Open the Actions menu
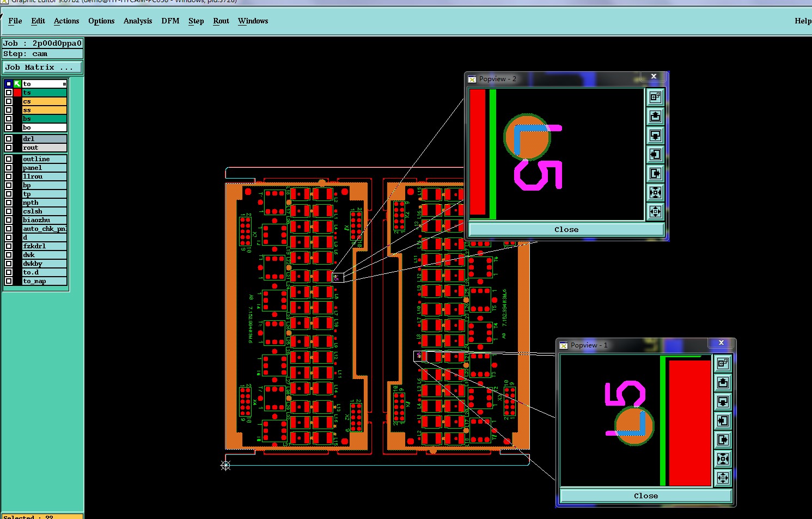812x519 pixels. 66,21
